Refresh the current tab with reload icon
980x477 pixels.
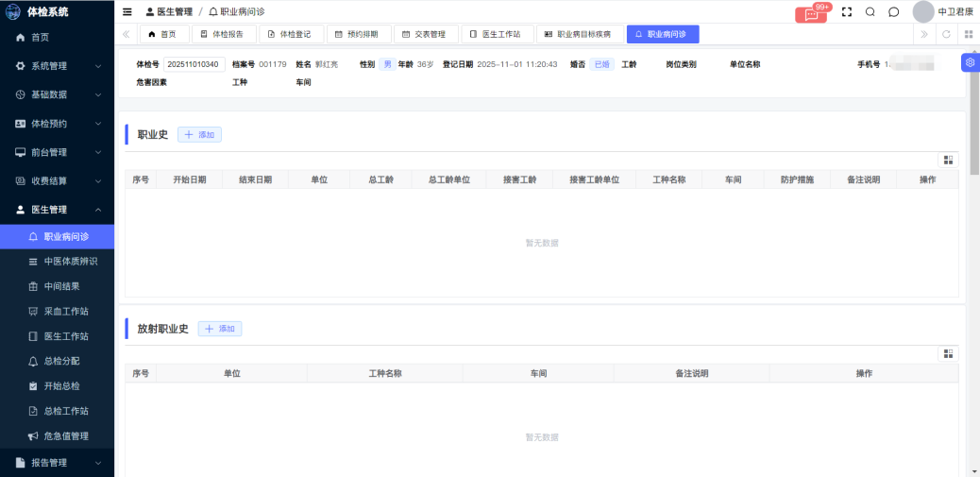click(x=946, y=34)
